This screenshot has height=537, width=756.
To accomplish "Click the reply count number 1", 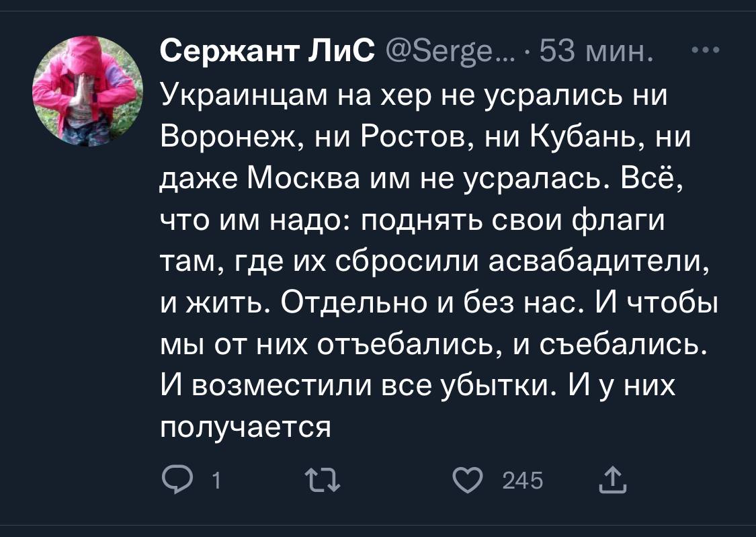I will [215, 481].
